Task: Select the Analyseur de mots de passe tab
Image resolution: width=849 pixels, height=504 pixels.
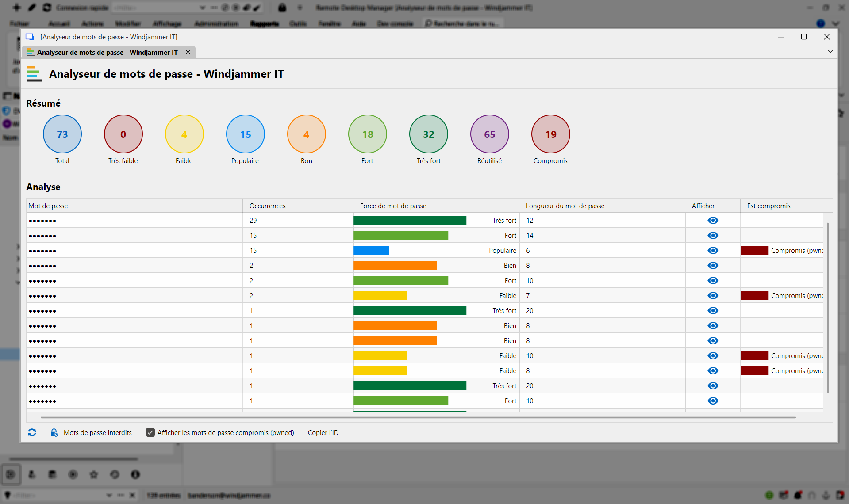Action: [x=107, y=52]
